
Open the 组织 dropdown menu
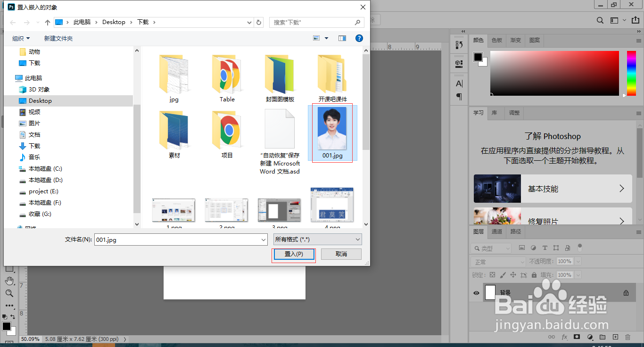point(21,39)
